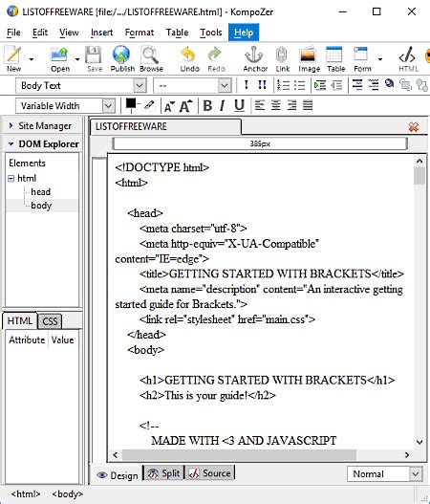
Task: Open the Normal zoom dropdown
Action: pyautogui.click(x=385, y=473)
